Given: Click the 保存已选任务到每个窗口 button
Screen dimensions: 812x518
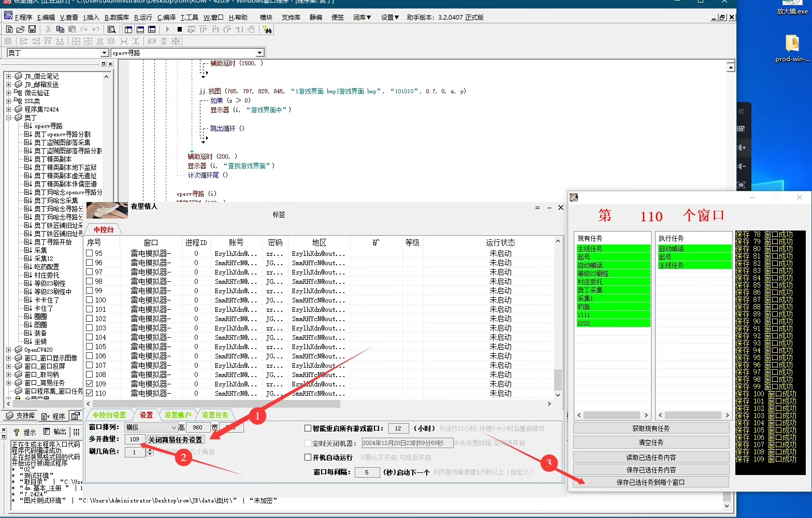Looking at the screenshot, I should click(x=650, y=482).
